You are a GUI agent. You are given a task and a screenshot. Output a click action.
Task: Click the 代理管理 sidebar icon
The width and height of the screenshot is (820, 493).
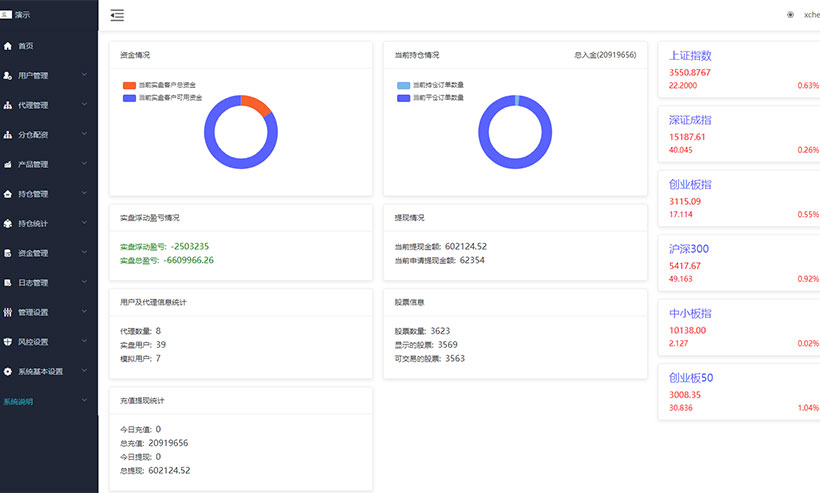coord(8,105)
